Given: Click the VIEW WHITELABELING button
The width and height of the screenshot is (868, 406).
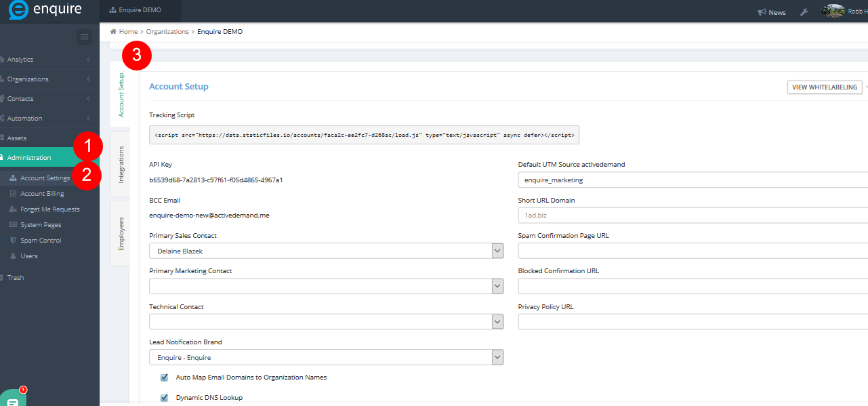Looking at the screenshot, I should pos(825,87).
